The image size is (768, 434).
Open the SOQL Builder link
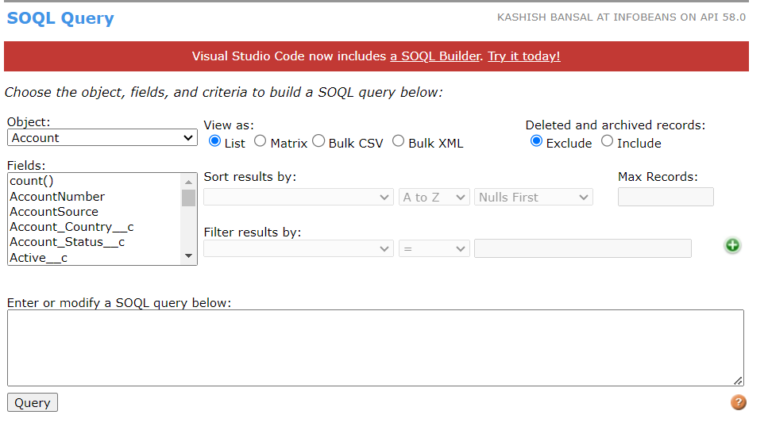click(435, 56)
